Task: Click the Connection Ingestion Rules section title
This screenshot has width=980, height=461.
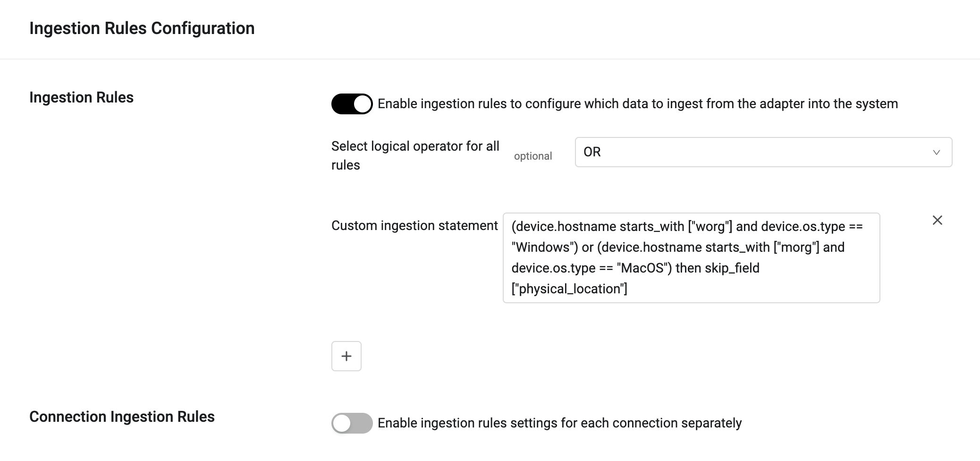Action: pyautogui.click(x=122, y=417)
